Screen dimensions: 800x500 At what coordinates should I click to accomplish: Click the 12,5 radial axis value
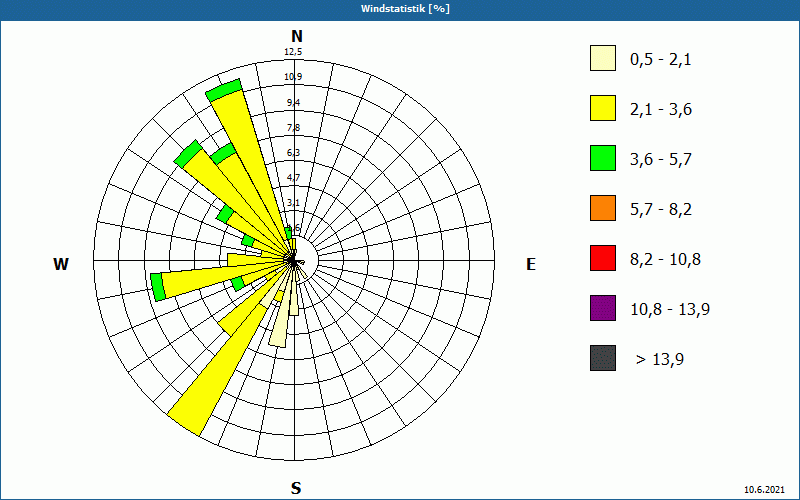[293, 52]
